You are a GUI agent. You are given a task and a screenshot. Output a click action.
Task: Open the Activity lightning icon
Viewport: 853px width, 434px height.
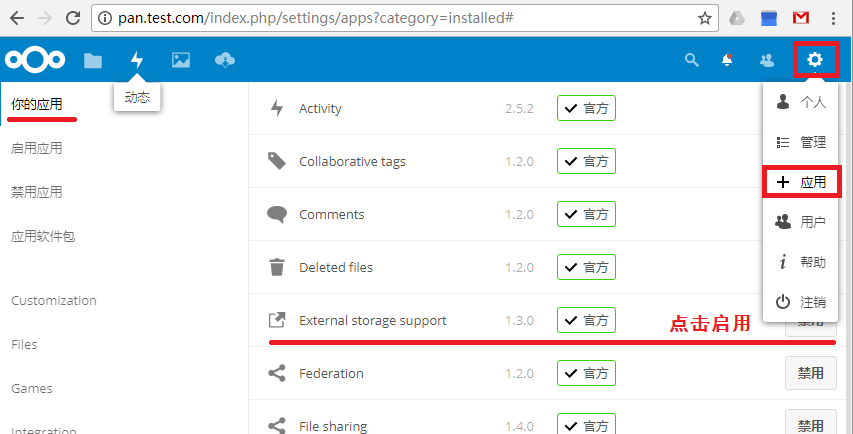tap(137, 60)
